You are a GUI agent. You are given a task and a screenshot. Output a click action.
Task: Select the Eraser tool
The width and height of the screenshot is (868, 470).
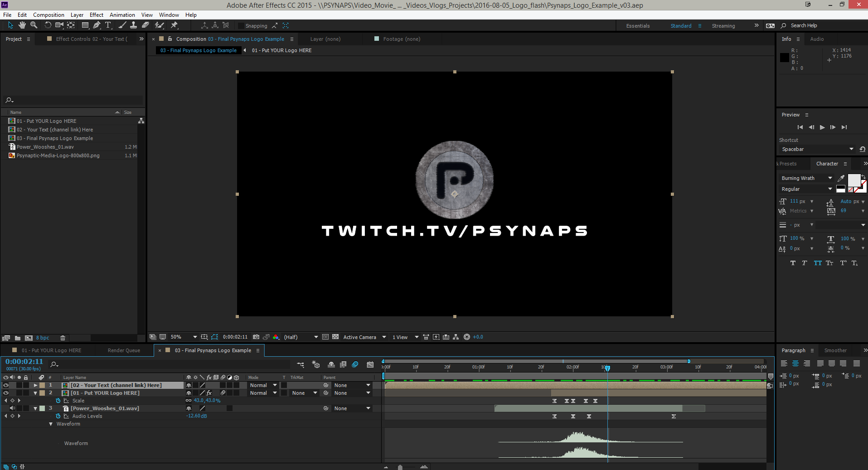(145, 25)
